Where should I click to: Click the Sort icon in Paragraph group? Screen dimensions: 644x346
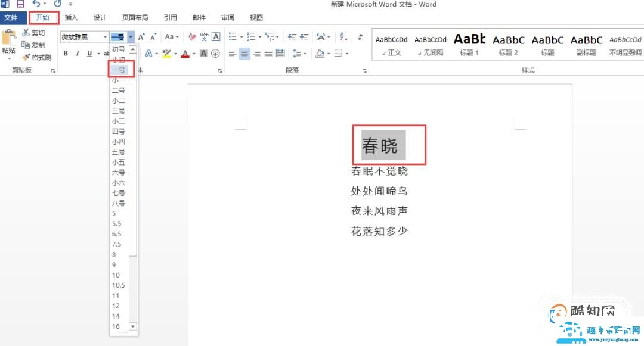[344, 37]
